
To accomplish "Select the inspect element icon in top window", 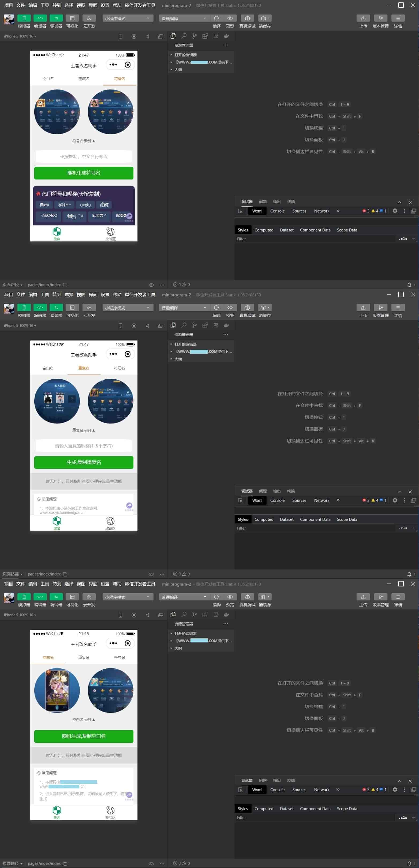I will pyautogui.click(x=240, y=211).
